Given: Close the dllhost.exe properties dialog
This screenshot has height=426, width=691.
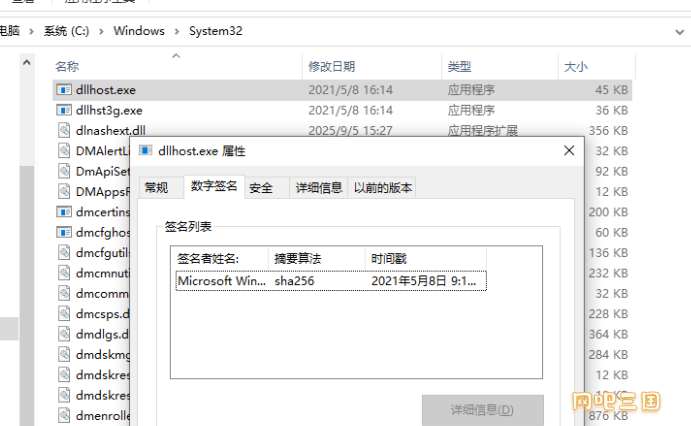Looking at the screenshot, I should pos(569,151).
